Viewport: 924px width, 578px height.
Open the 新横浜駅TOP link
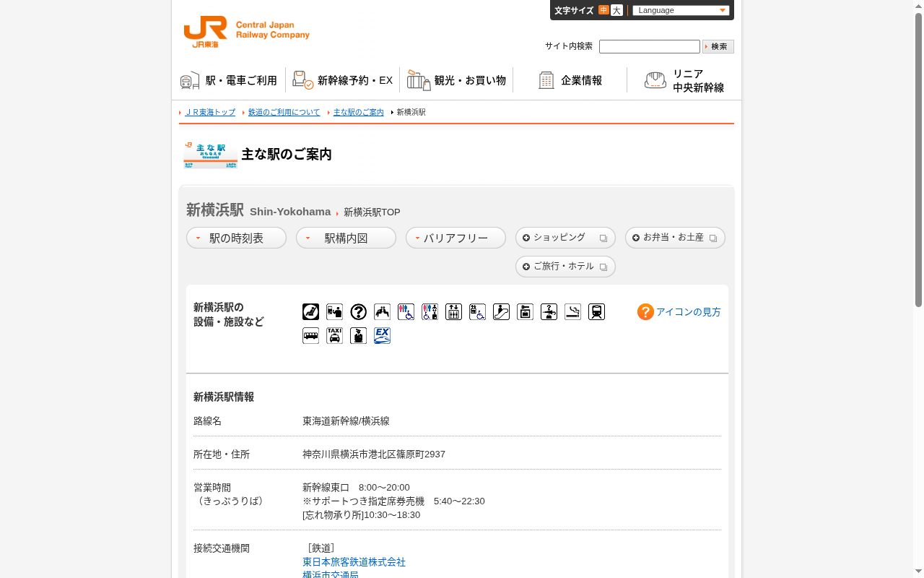click(372, 212)
